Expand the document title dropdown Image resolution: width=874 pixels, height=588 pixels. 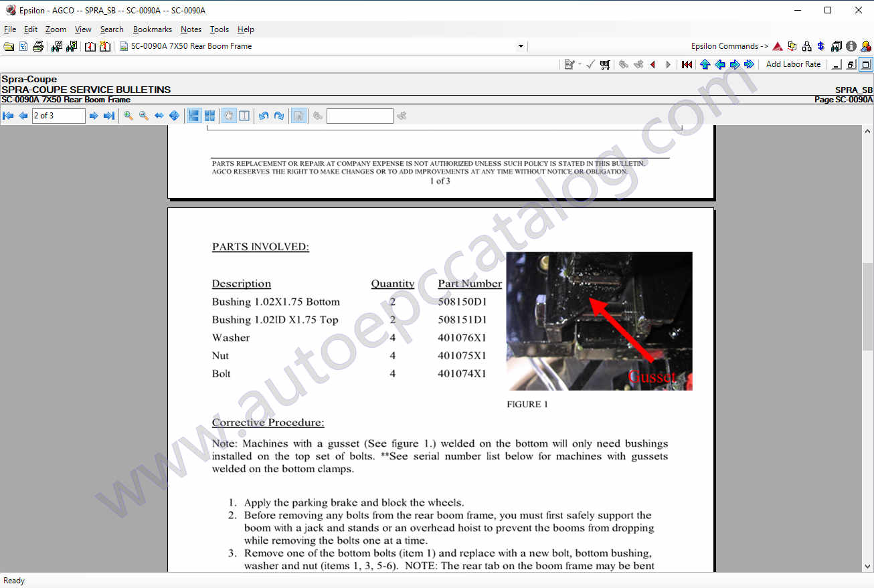pyautogui.click(x=521, y=46)
